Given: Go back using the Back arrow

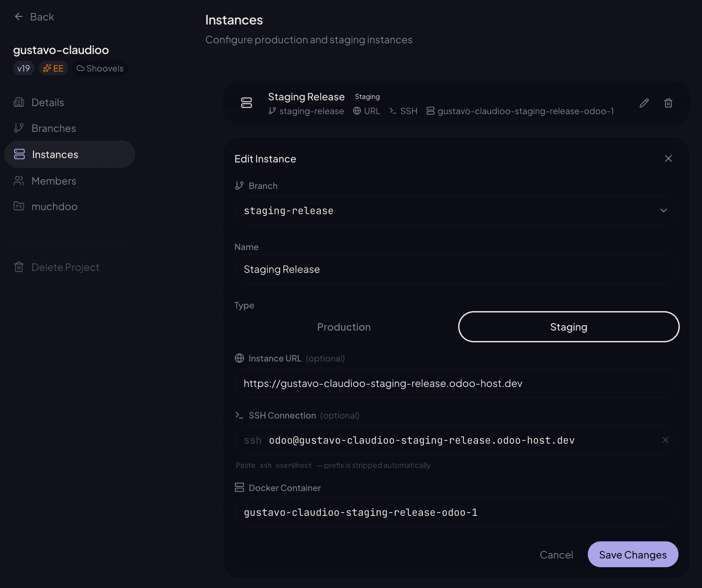Looking at the screenshot, I should tap(34, 17).
